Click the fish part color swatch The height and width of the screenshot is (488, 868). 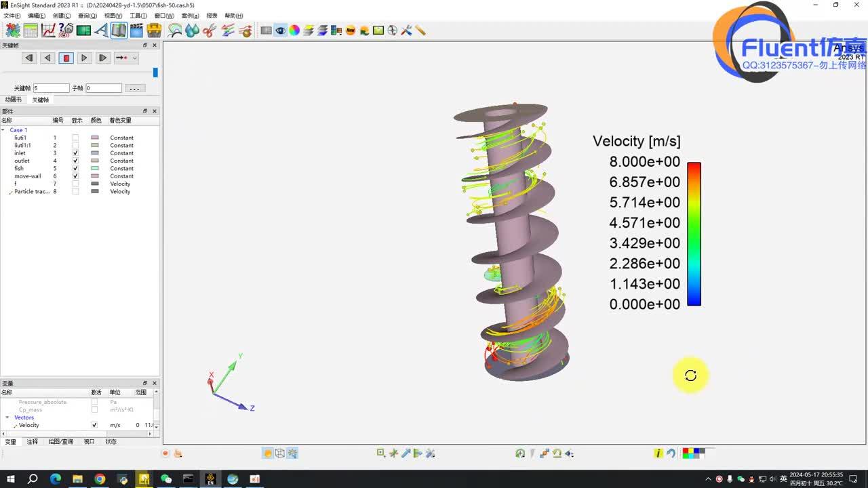pos(95,169)
